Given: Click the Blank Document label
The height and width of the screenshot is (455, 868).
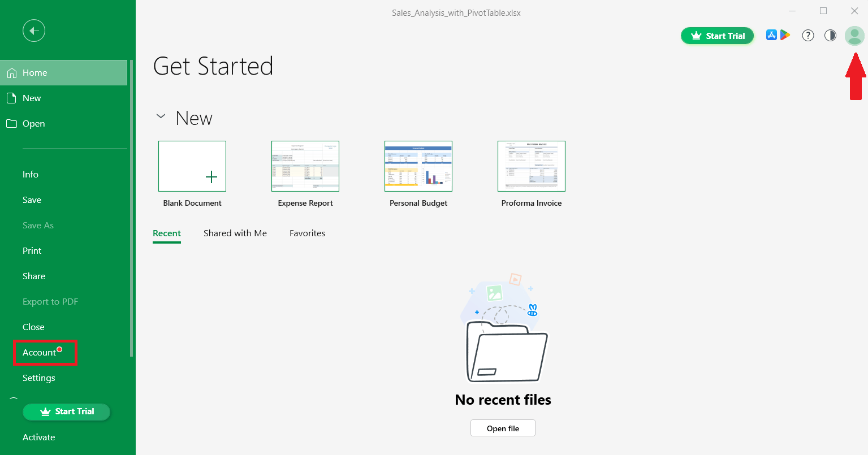Looking at the screenshot, I should pos(192,203).
